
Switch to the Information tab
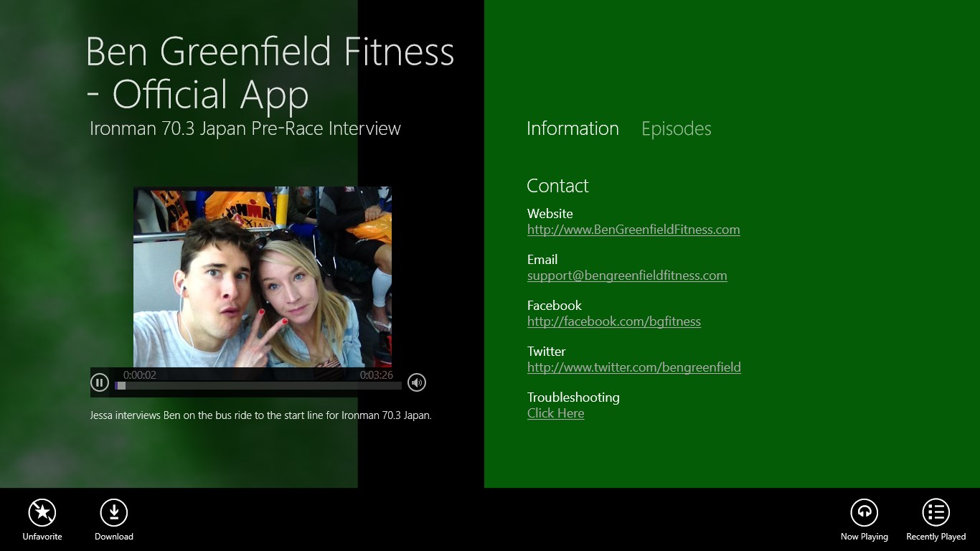click(573, 128)
